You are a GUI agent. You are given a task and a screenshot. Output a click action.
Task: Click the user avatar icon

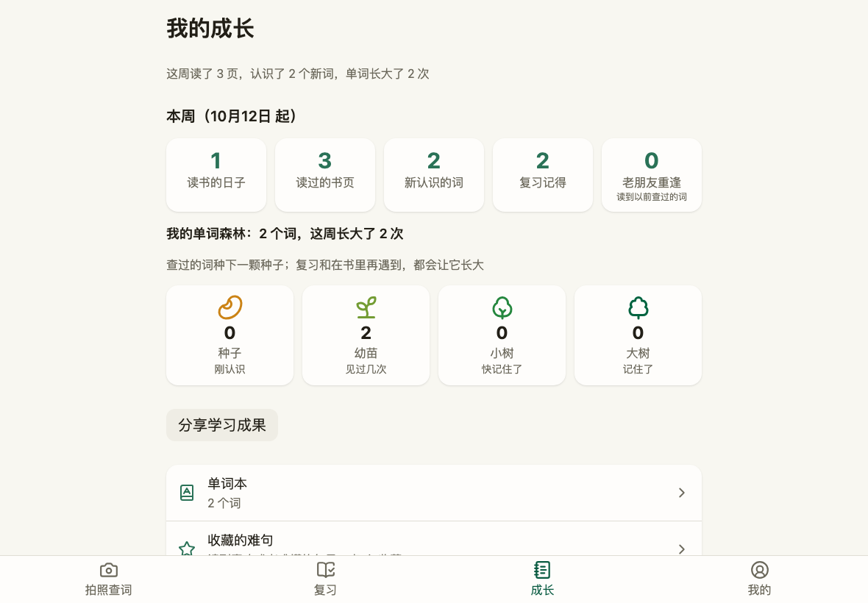point(759,570)
